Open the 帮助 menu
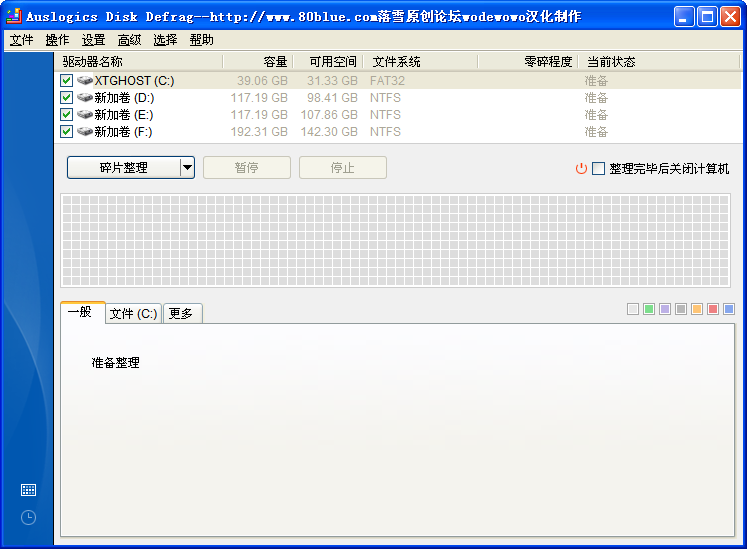 click(201, 40)
